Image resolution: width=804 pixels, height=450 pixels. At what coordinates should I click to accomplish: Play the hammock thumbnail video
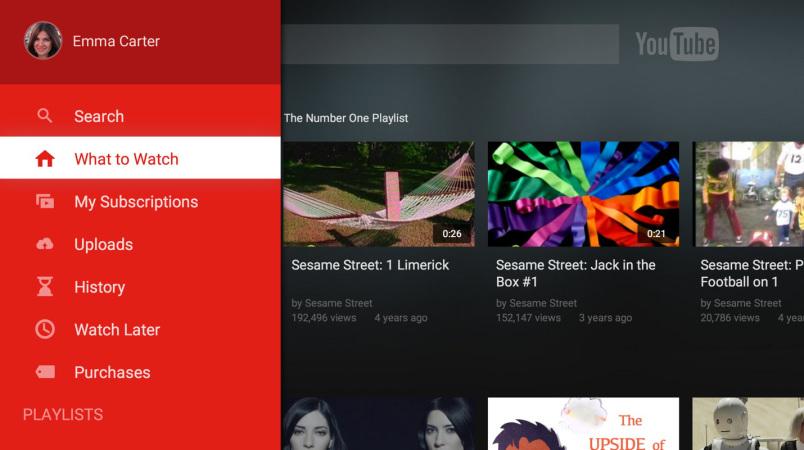[378, 194]
